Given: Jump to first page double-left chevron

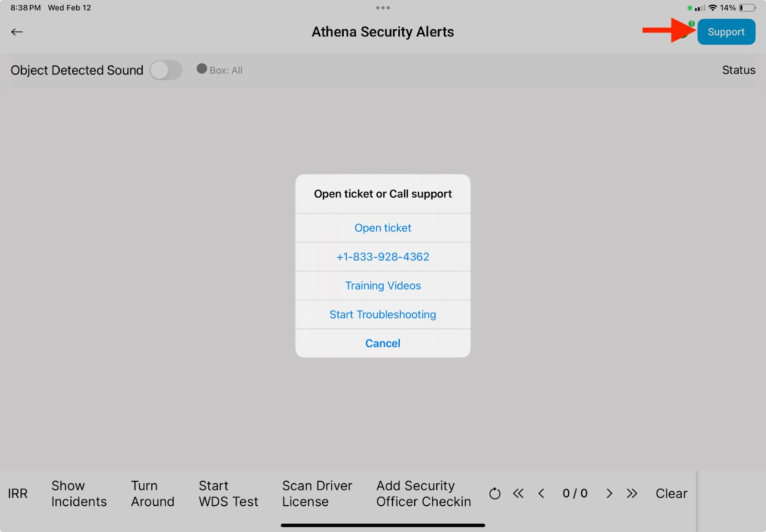Looking at the screenshot, I should click(518, 493).
